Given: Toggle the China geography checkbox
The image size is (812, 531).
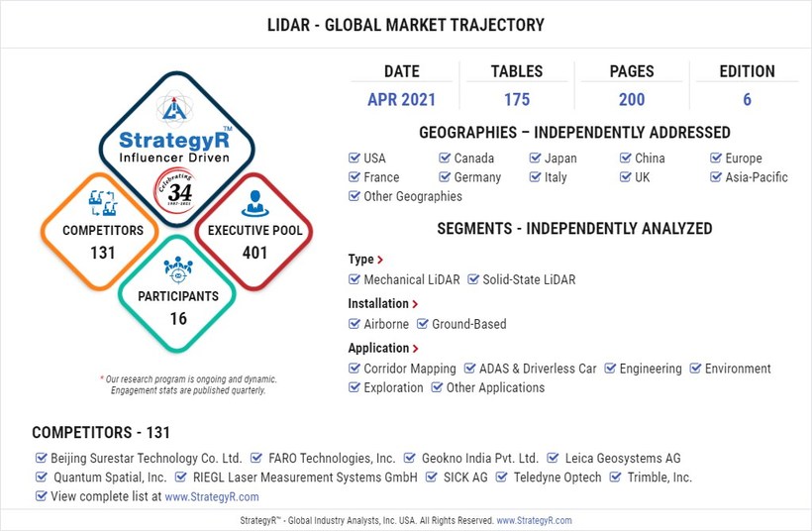Looking at the screenshot, I should 626,158.
